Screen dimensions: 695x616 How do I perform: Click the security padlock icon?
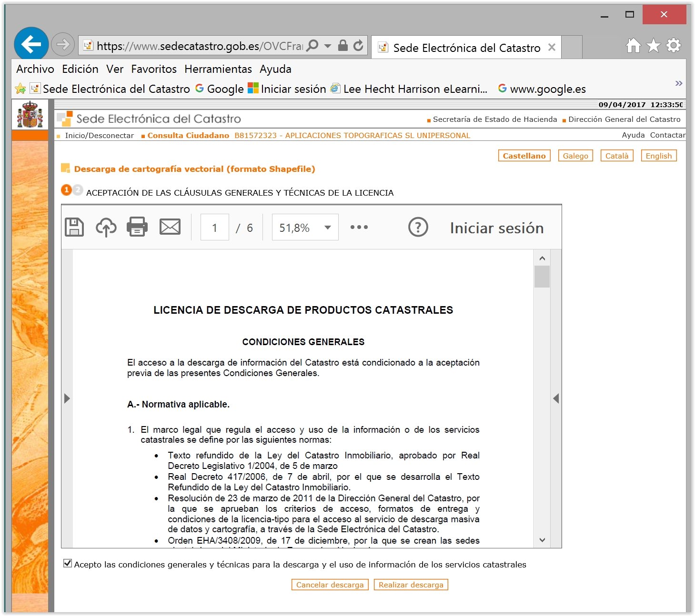342,46
